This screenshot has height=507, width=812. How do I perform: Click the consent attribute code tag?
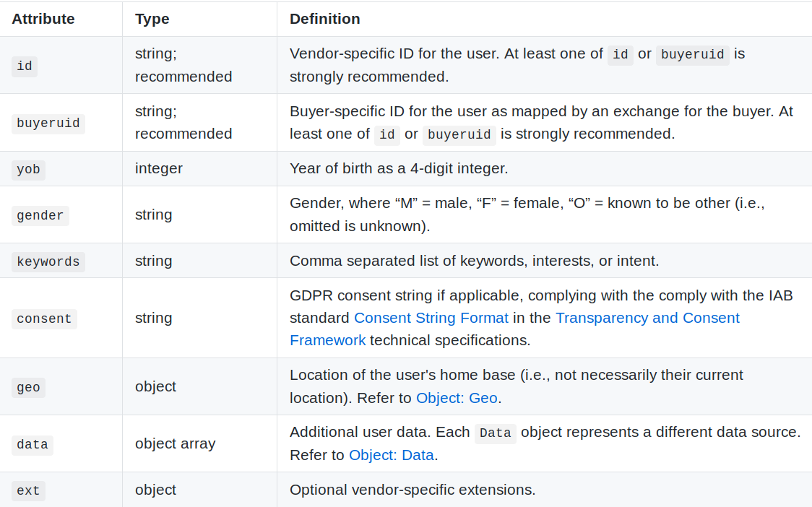tap(44, 318)
